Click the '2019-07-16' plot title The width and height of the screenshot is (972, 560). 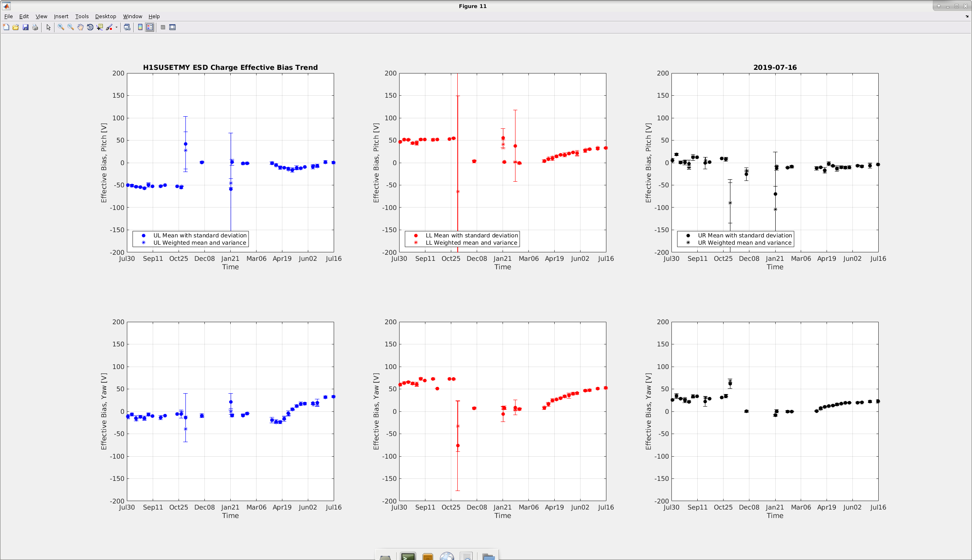click(x=775, y=67)
